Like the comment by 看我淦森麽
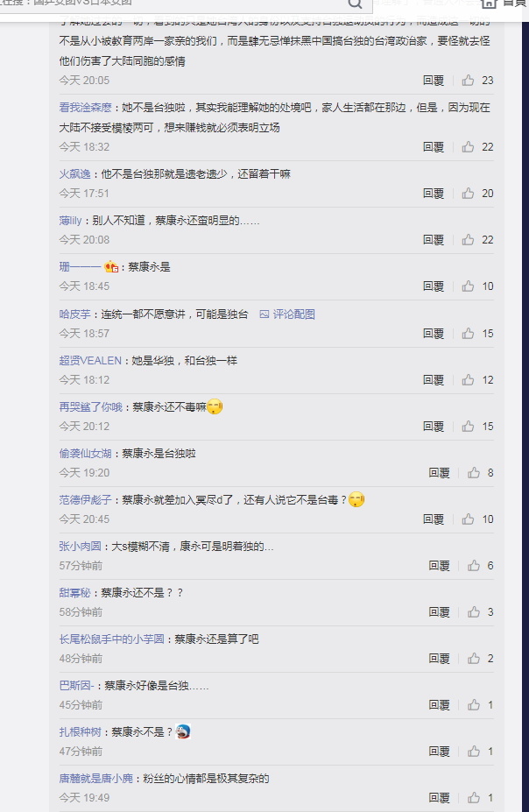529x812 pixels. click(468, 147)
